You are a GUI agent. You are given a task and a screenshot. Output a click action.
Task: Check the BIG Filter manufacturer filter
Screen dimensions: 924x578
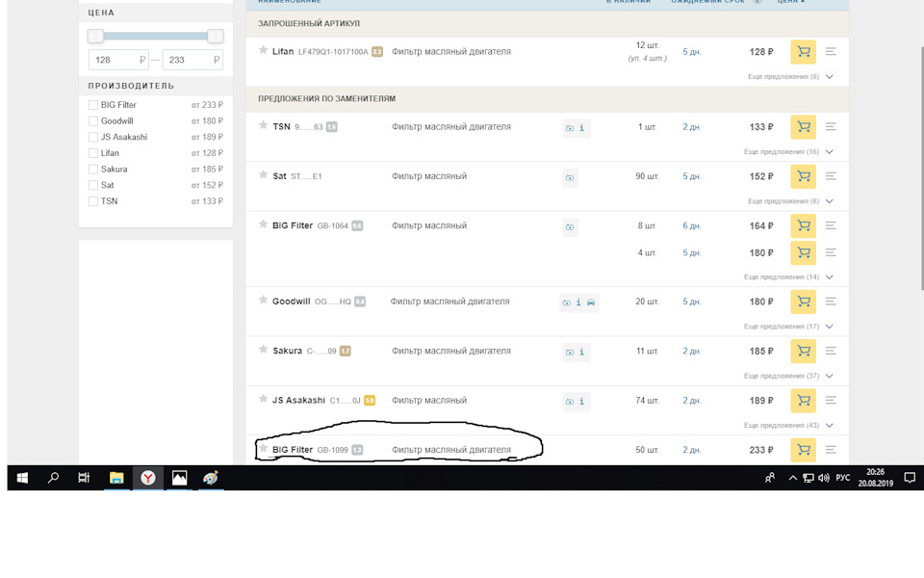(93, 105)
